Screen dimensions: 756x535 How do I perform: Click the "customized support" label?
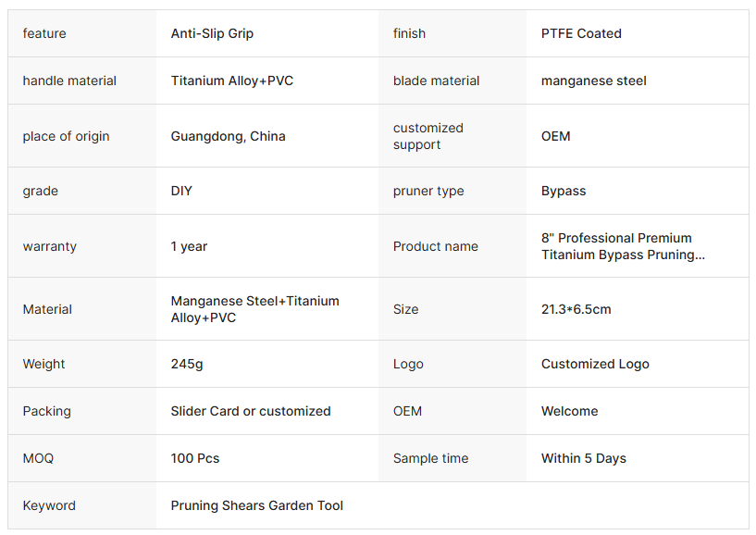pos(428,136)
